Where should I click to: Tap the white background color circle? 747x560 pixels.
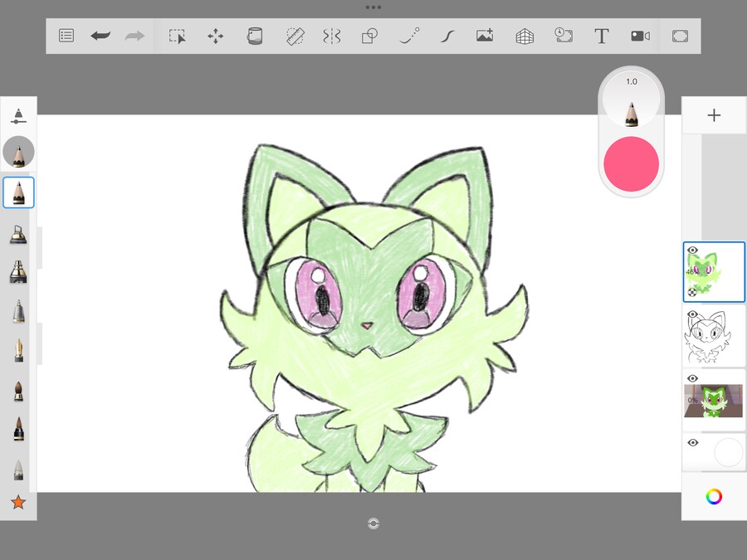729,452
